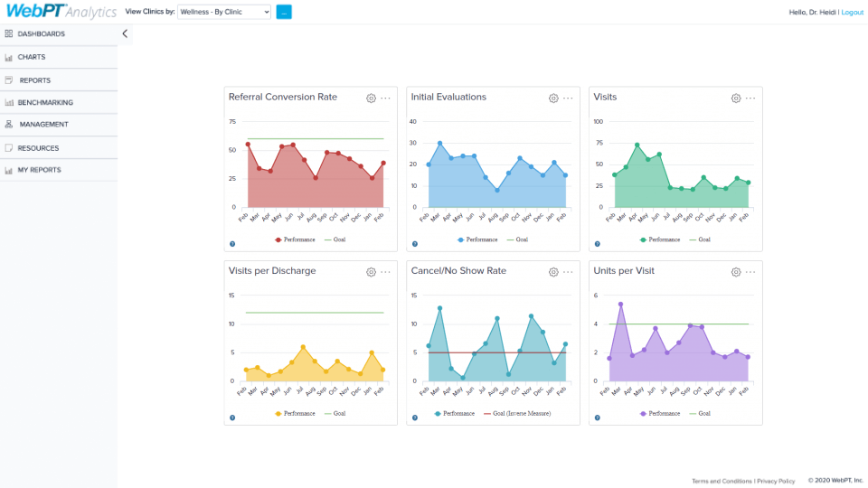Go to My Reports in sidebar
The image size is (868, 488).
coord(39,170)
